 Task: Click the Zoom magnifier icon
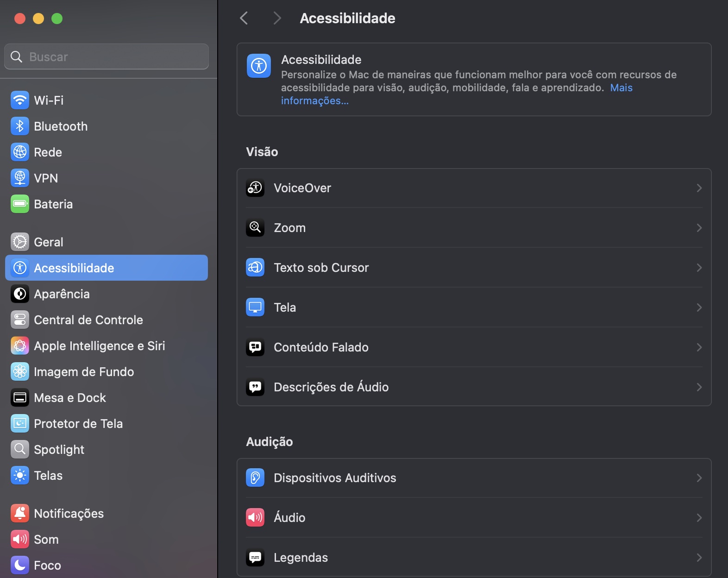[x=255, y=228]
